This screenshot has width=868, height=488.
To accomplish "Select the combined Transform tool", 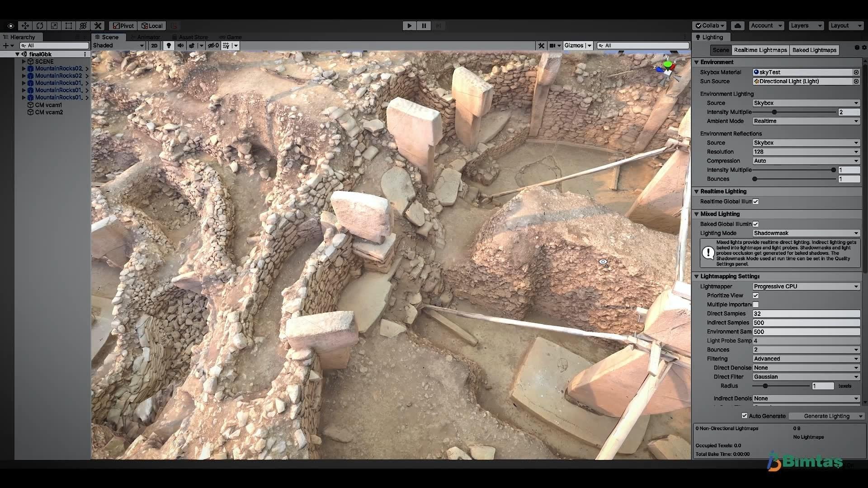I will pos(83,26).
